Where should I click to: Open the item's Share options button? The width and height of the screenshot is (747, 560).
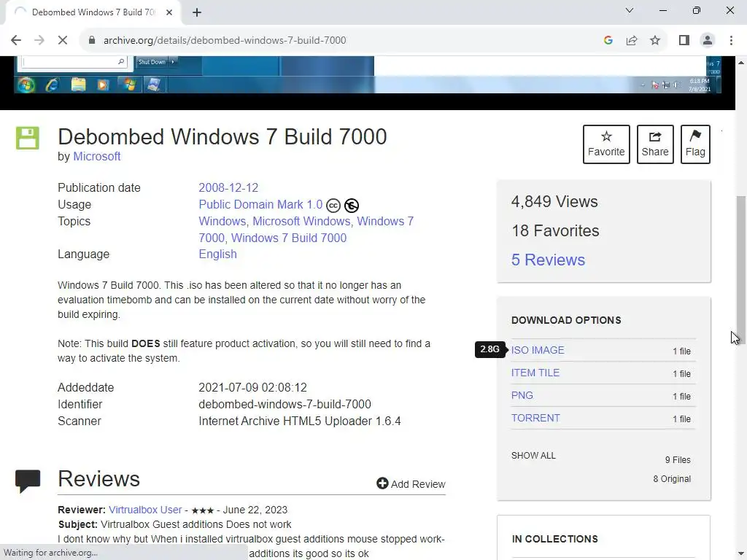[x=655, y=144]
